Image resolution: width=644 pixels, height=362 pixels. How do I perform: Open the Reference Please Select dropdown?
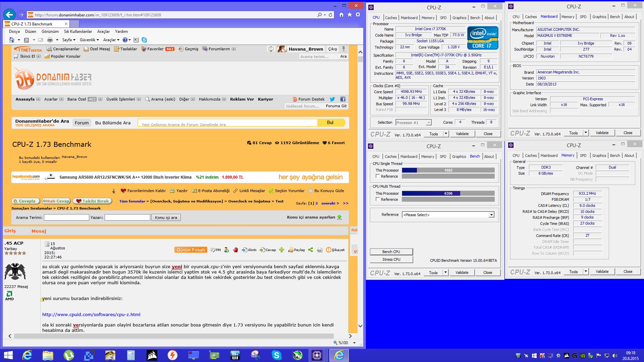coord(448,215)
